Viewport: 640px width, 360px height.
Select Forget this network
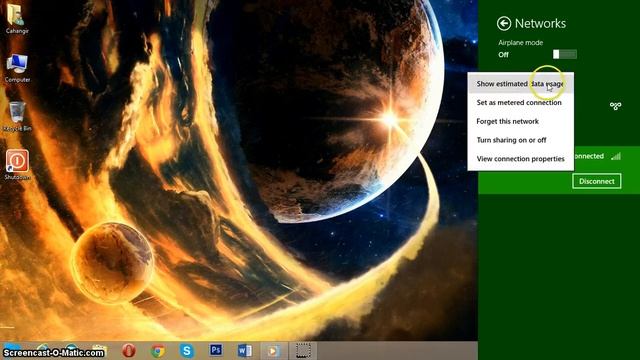(x=520, y=121)
